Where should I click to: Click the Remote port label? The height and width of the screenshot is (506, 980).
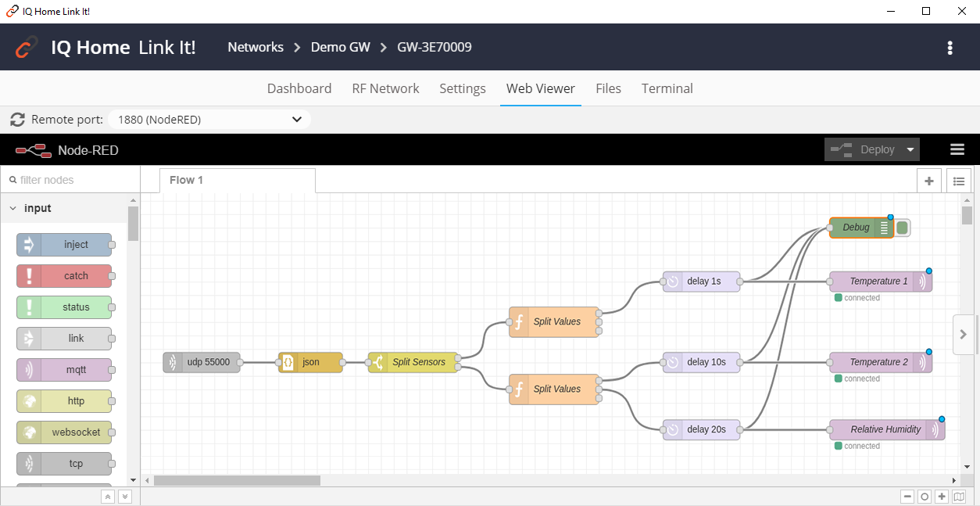pos(67,120)
